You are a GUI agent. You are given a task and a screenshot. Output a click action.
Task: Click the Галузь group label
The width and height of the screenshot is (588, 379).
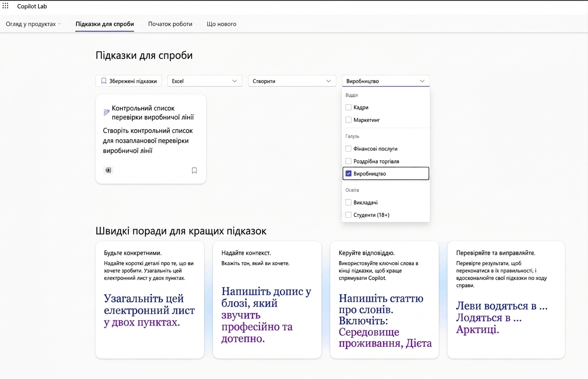pyautogui.click(x=352, y=136)
